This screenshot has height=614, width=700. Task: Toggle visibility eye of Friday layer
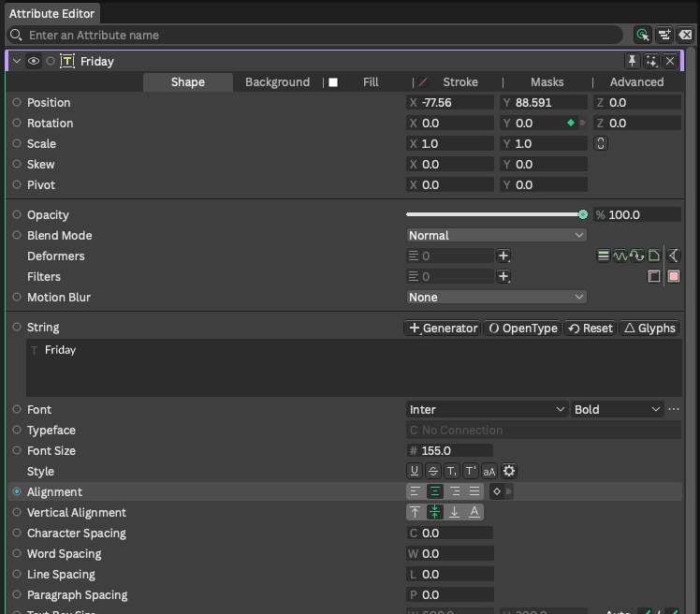click(x=34, y=61)
